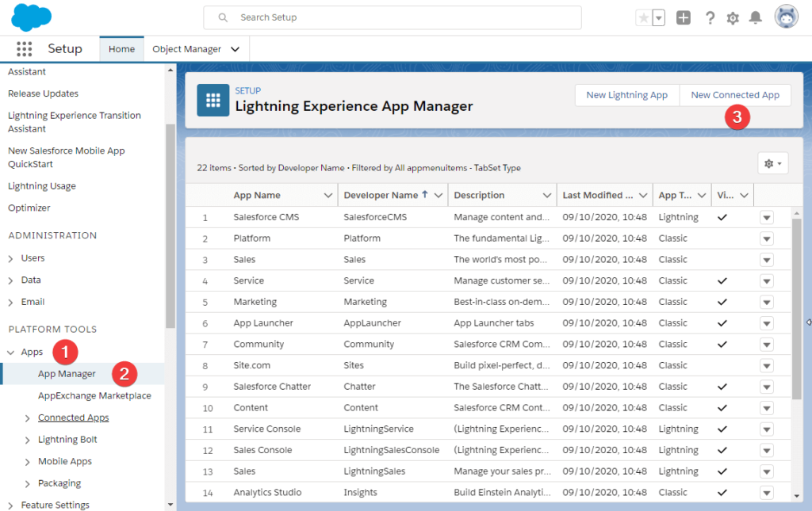Open Lightning Usage in the sidebar
Image resolution: width=812 pixels, height=511 pixels.
pyautogui.click(x=41, y=186)
